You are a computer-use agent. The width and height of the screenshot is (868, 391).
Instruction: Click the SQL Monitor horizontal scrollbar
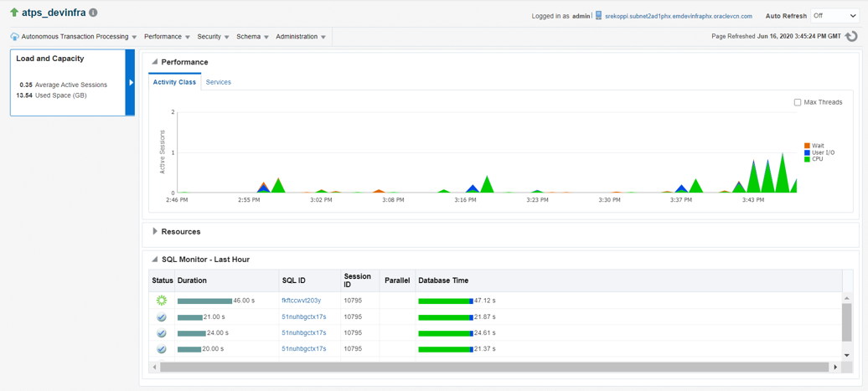[x=493, y=367]
